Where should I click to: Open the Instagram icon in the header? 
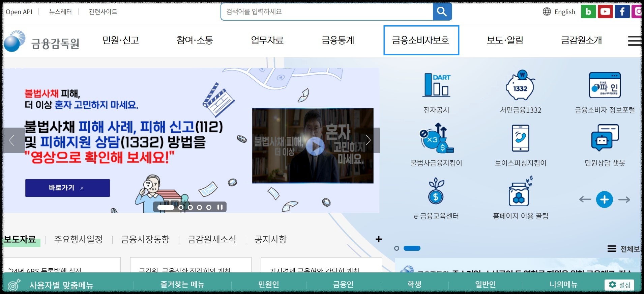pyautogui.click(x=637, y=12)
